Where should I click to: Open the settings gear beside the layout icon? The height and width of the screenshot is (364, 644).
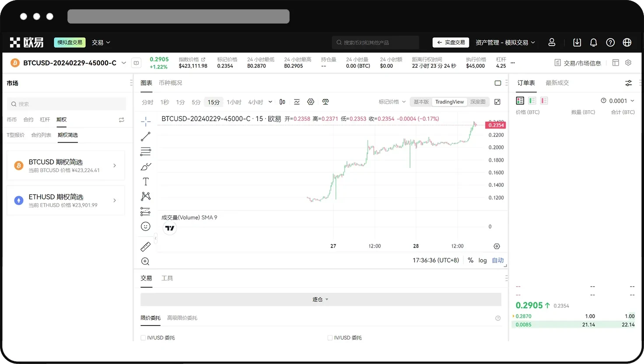coord(628,63)
